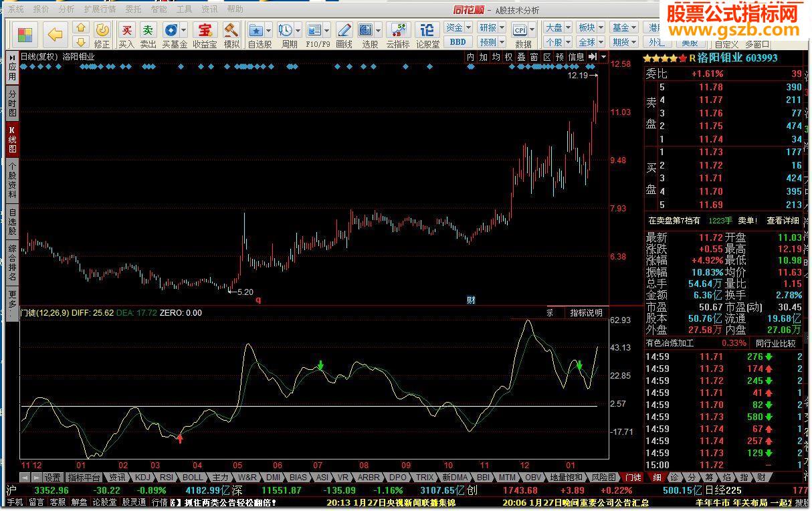Go back with the yellow left arrow

click(x=56, y=35)
